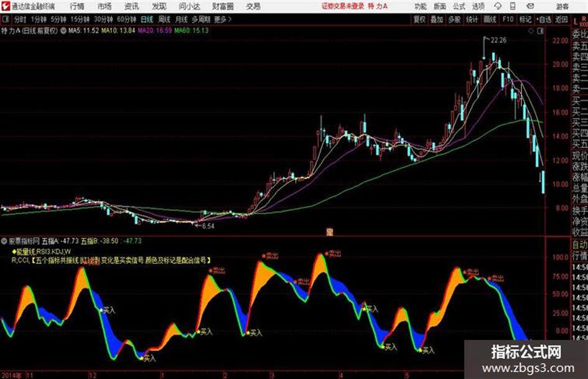Click the 返回 back toolbar button
Screen dimensions: 588x379
[x=561, y=19]
